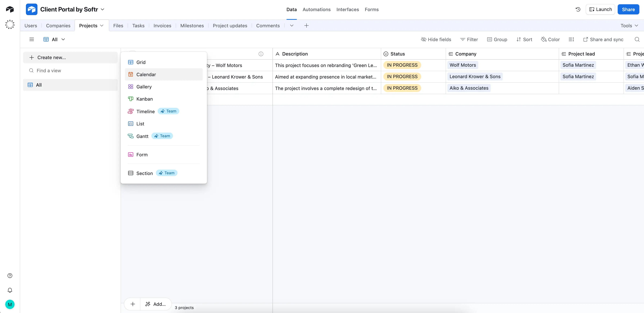Open snapshot history via clock icon
Screen dimensions: 644x313
[578, 9]
